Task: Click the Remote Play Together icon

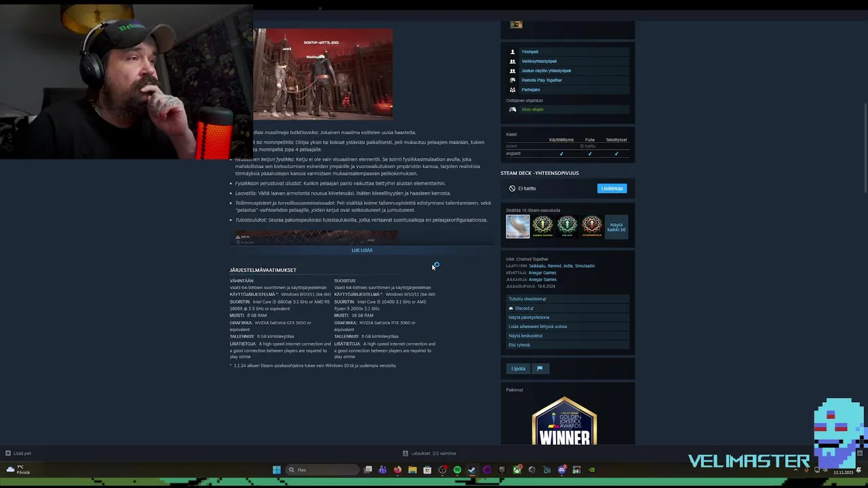Action: 513,80
